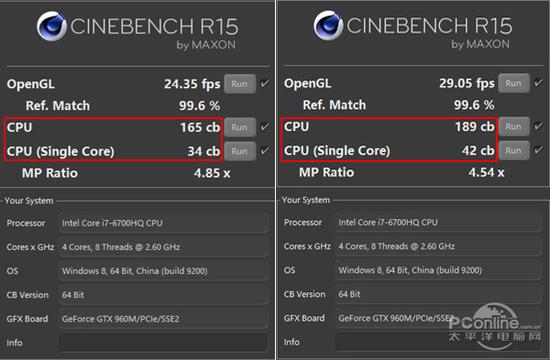Toggle the CPU checkbox in right window
550x360 pixels.
[538, 126]
